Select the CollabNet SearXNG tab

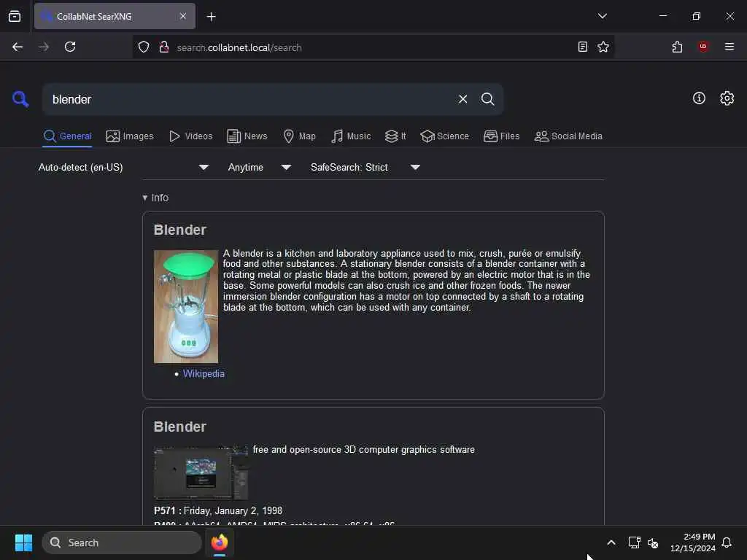click(115, 16)
